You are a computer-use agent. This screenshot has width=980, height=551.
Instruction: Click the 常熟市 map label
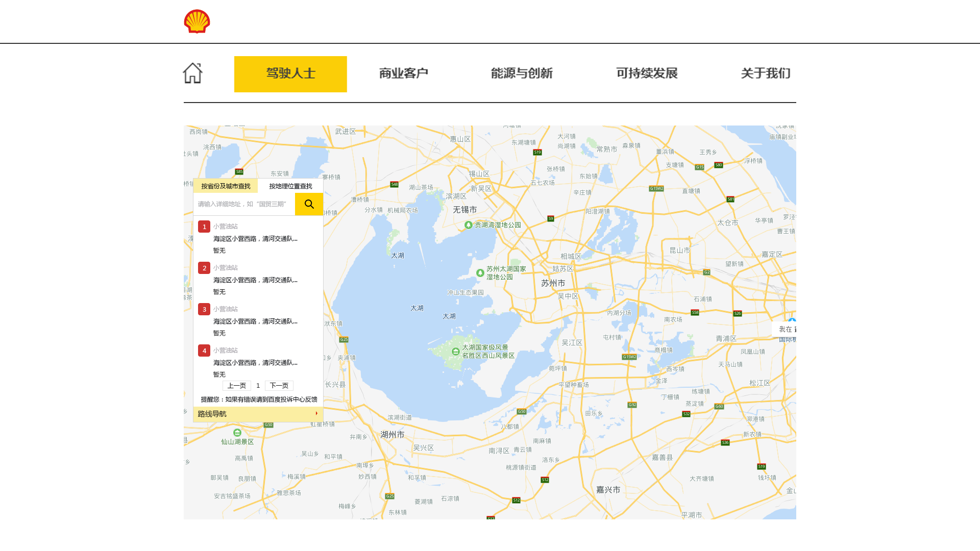pos(607,149)
